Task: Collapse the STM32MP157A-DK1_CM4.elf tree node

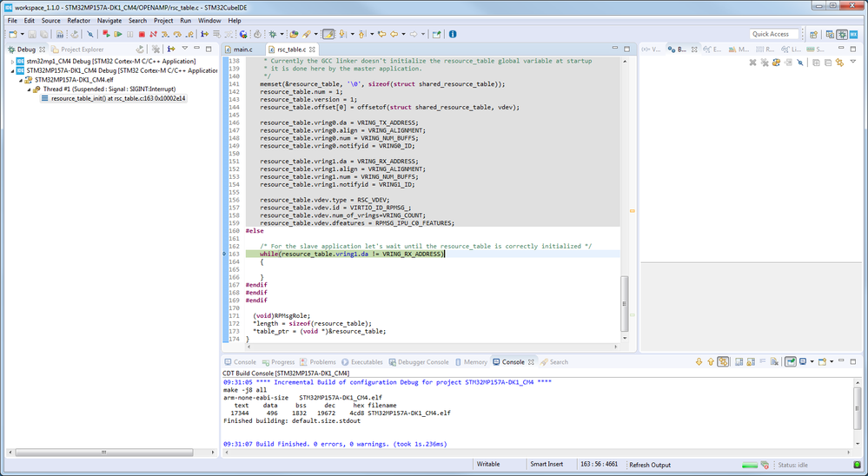Action: click(x=21, y=80)
